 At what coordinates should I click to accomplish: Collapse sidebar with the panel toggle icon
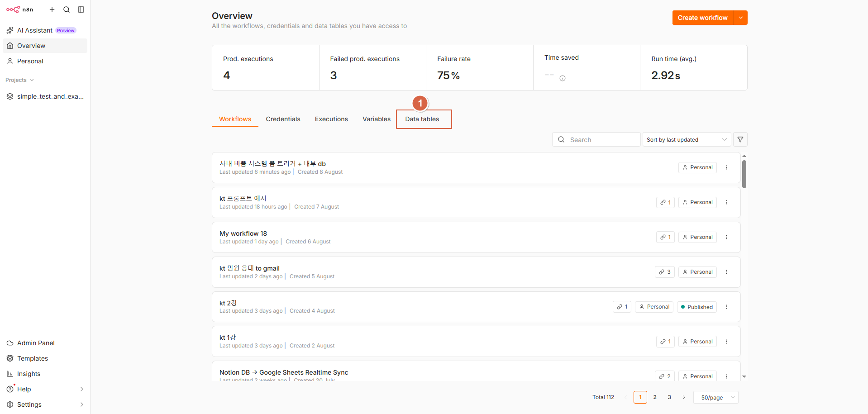point(81,10)
